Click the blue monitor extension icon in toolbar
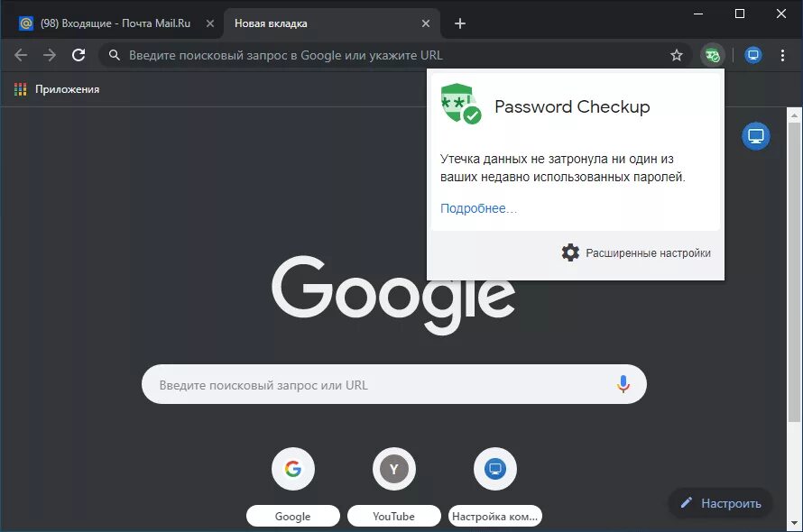803x532 pixels. (752, 55)
